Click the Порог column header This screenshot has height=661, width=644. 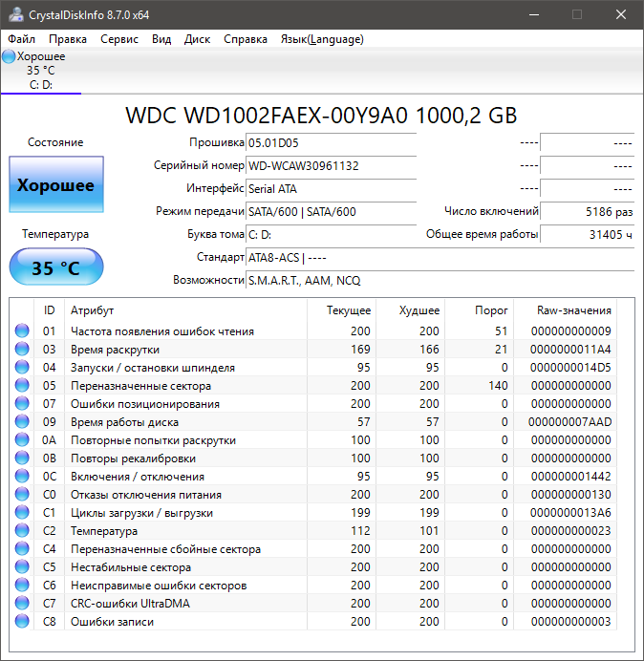point(479,310)
